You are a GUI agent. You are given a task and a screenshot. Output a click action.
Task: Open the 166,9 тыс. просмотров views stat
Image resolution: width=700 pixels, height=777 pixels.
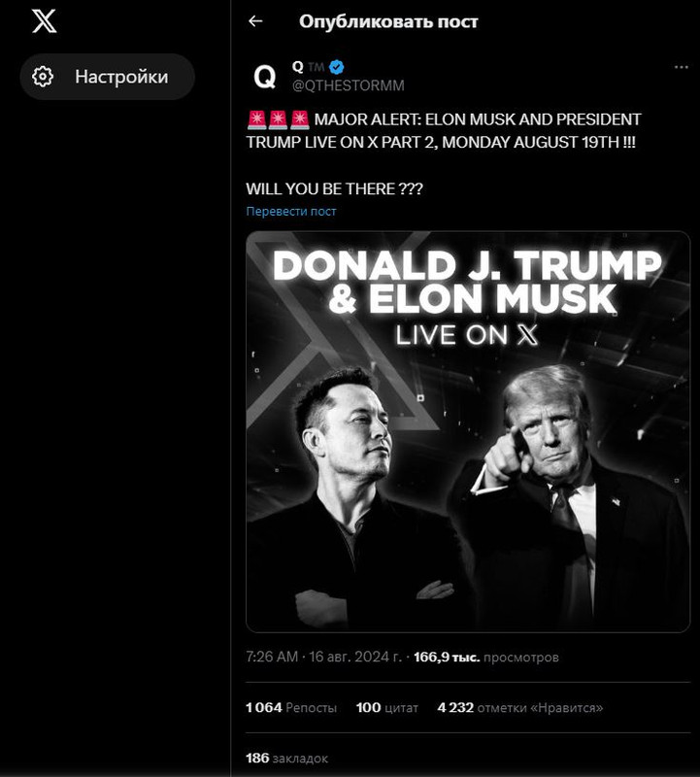click(486, 658)
